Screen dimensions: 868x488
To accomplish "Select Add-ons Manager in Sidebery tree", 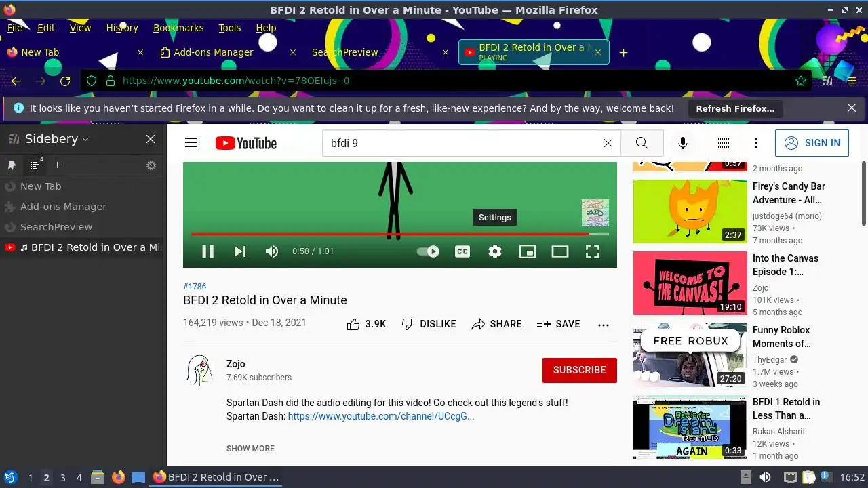I will (x=81, y=207).
